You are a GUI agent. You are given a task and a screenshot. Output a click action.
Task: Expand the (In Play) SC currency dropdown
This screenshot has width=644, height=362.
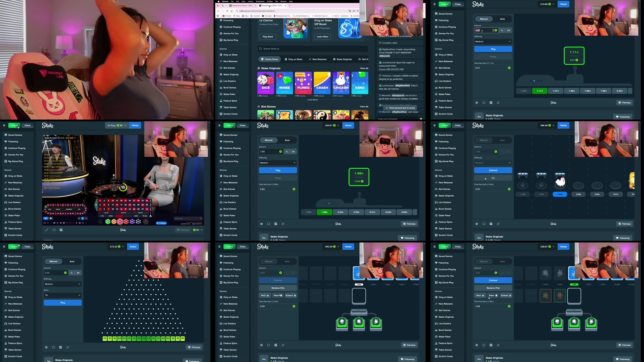point(117,125)
